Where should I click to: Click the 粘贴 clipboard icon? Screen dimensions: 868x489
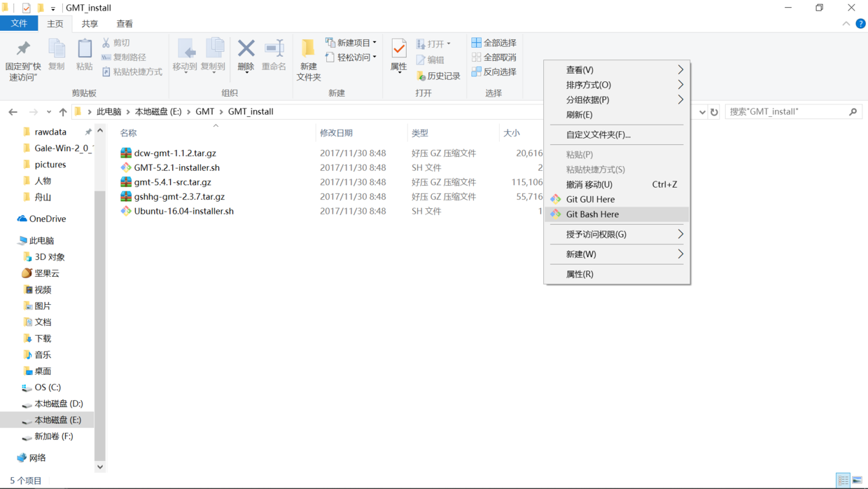pos(85,48)
